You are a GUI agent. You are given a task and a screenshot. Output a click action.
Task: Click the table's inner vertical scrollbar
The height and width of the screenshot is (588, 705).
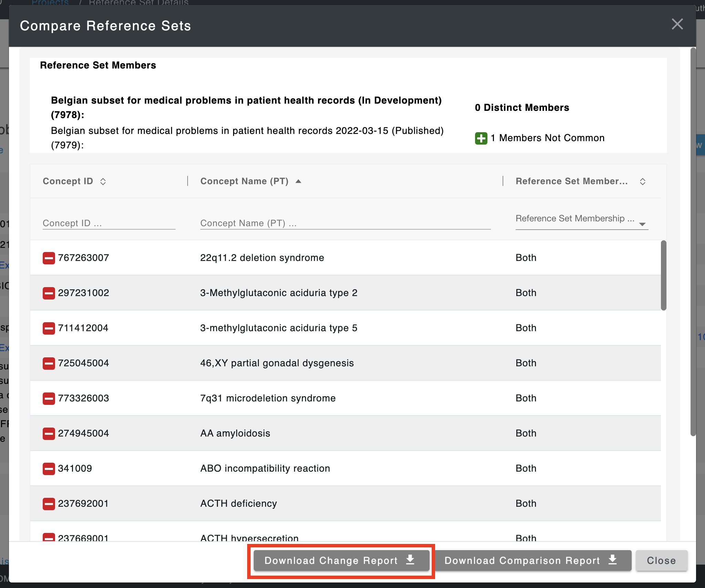663,275
